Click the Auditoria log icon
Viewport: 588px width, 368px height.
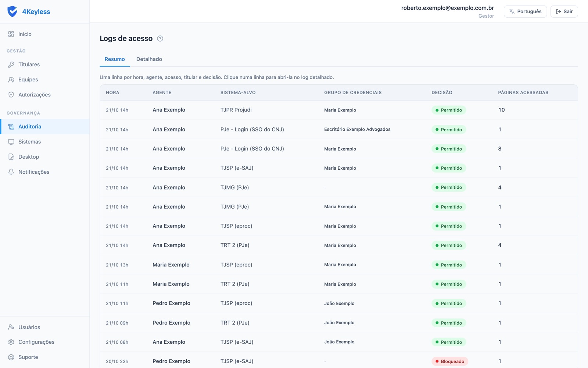coord(11,127)
